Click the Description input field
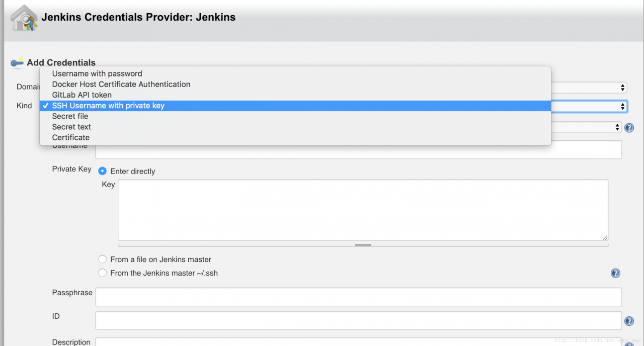This screenshot has height=346, width=644. [x=358, y=341]
